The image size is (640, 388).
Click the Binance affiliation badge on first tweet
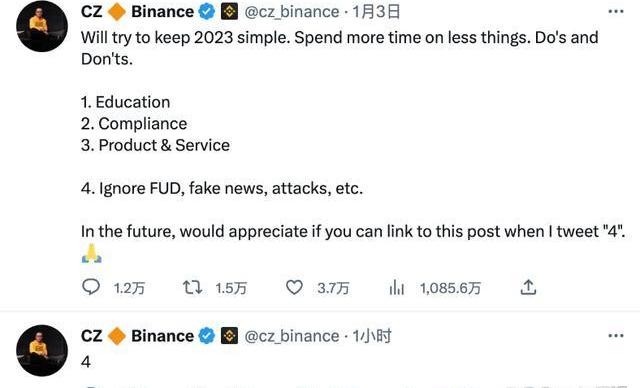tap(229, 11)
